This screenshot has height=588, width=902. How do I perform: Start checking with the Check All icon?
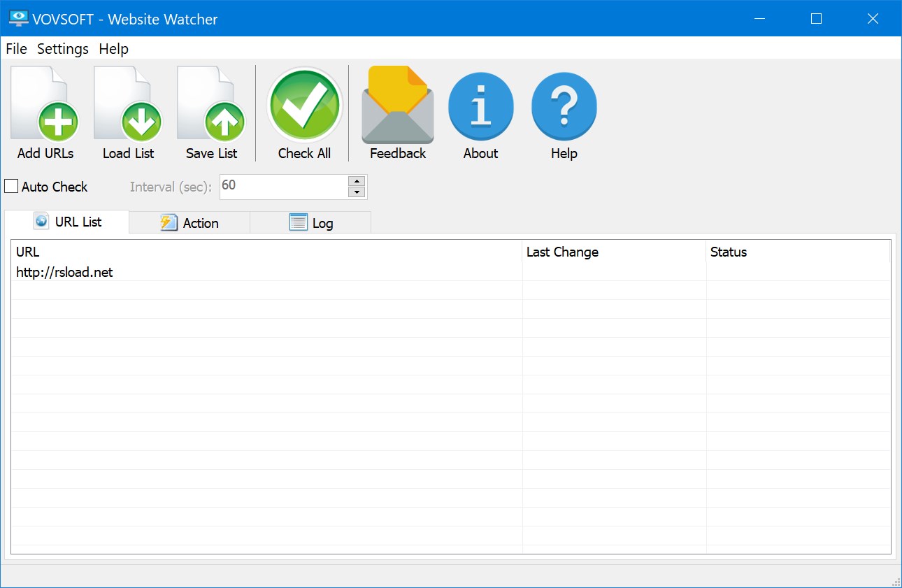303,105
